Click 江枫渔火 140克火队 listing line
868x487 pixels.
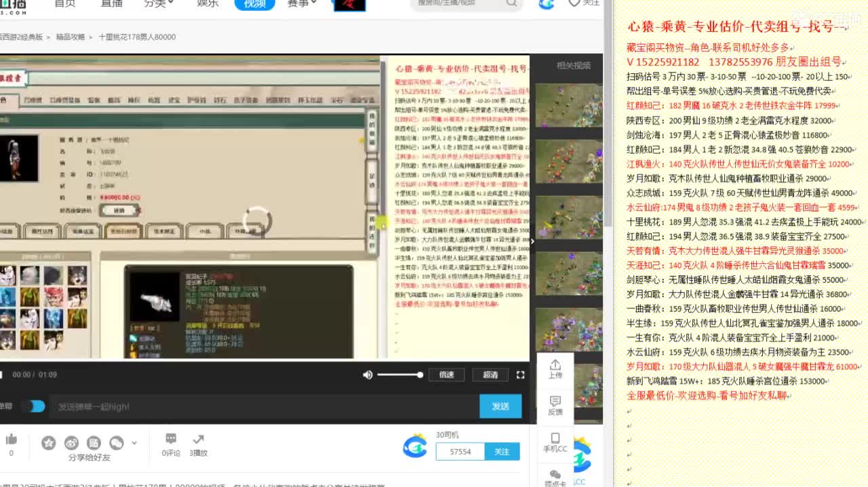(741, 164)
